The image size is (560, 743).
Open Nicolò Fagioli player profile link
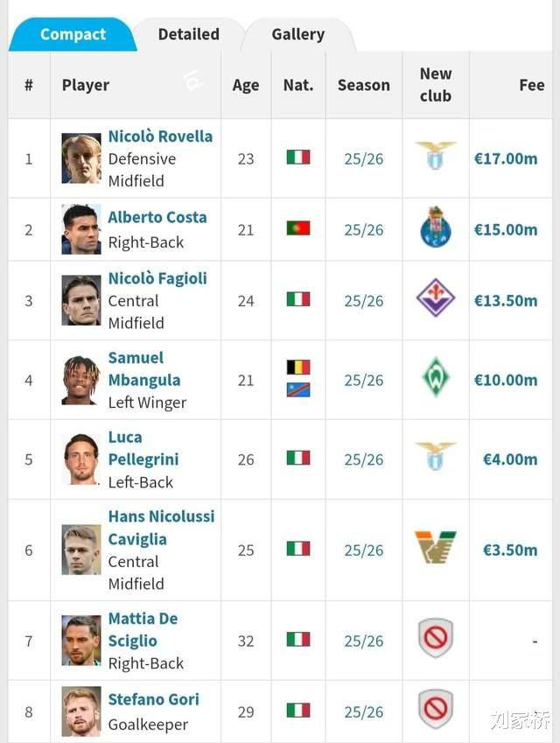tap(157, 278)
